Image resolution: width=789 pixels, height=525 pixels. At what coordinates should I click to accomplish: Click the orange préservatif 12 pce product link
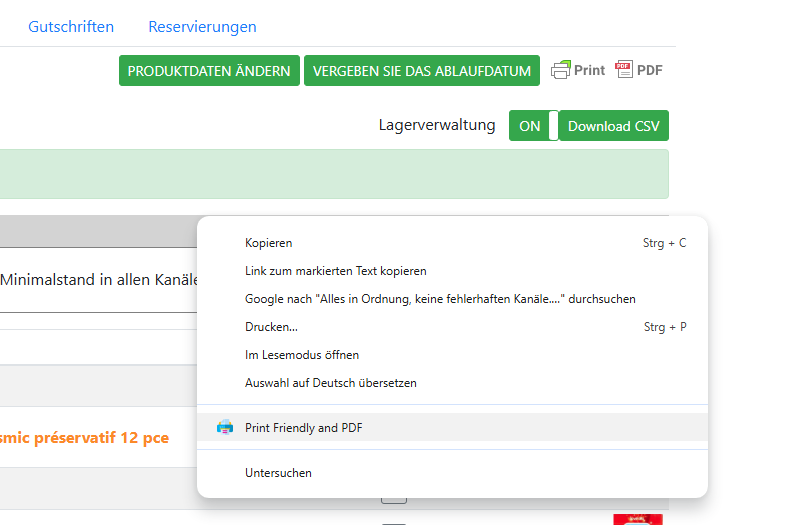(85, 438)
